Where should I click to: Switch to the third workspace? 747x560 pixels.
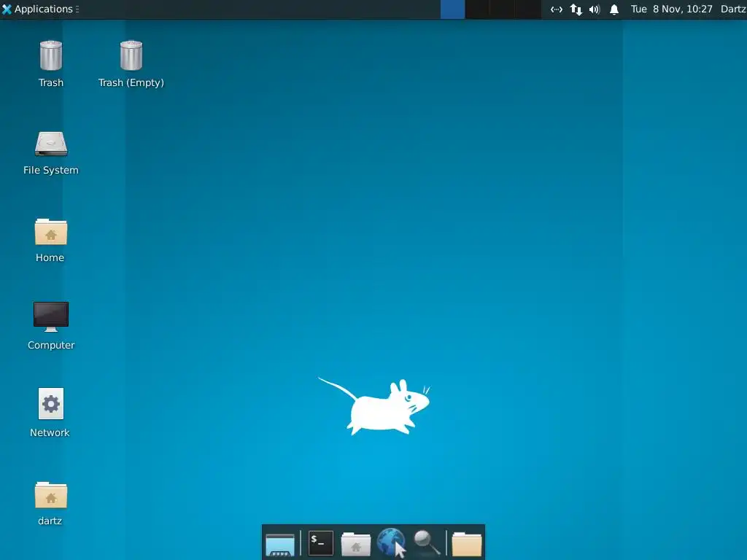click(x=502, y=9)
